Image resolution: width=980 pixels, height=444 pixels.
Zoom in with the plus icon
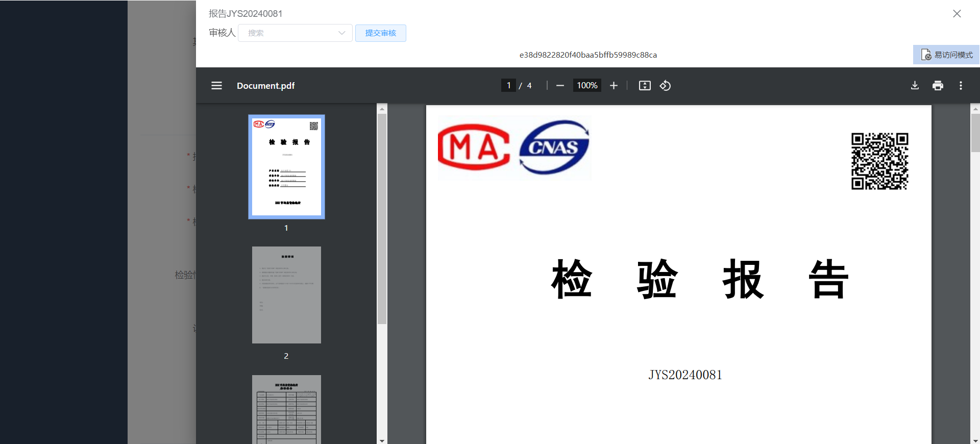pos(614,86)
